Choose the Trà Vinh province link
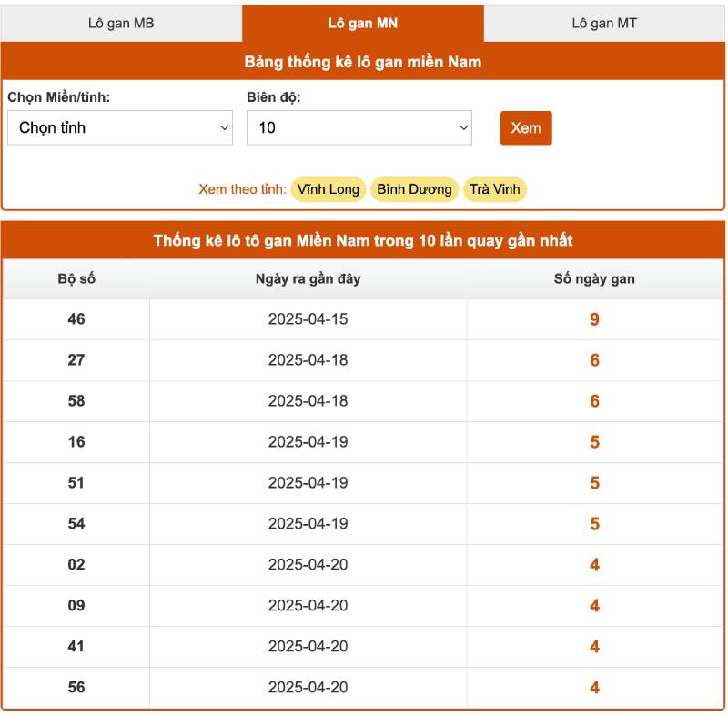 pyautogui.click(x=495, y=189)
